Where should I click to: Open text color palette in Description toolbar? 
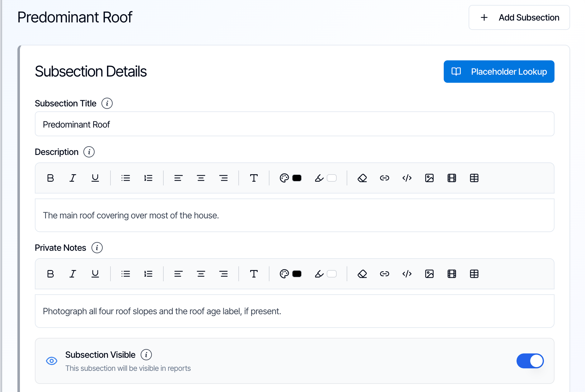[x=284, y=178]
